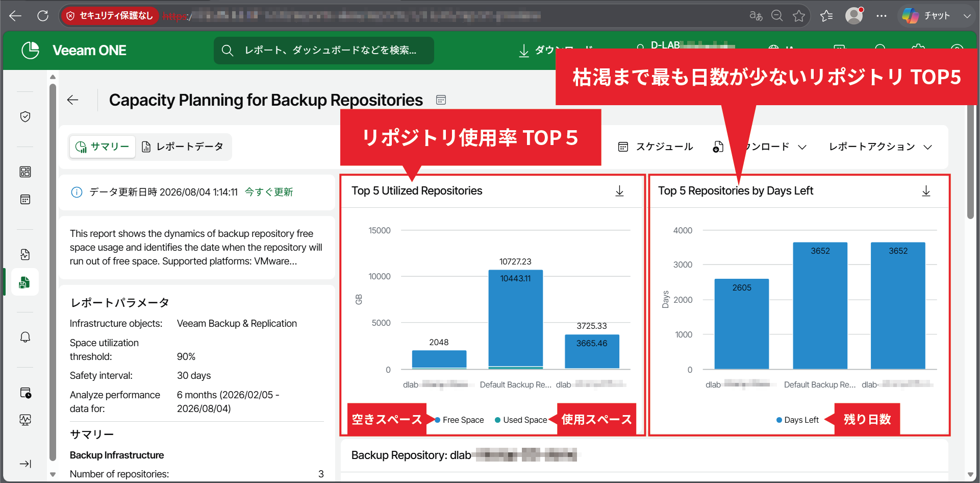Click Default Backup Re... label in the Utilized chart
Image resolution: width=980 pixels, height=483 pixels.
click(515, 384)
